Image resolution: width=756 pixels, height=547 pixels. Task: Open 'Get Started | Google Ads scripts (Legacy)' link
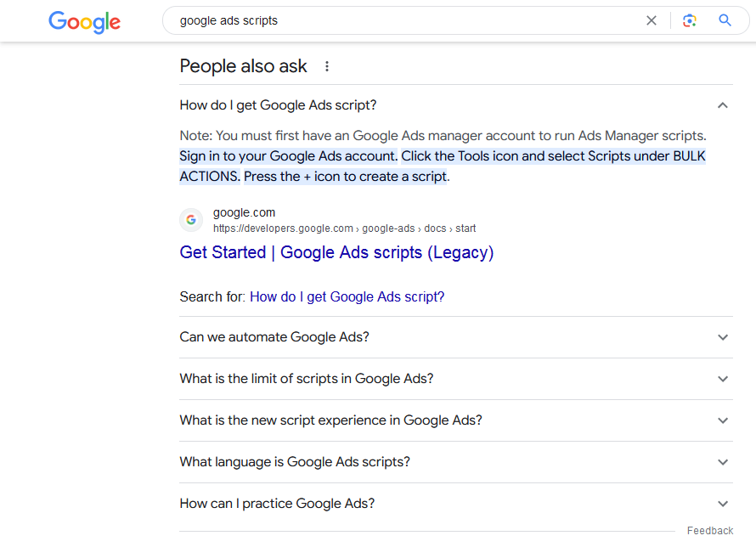pos(336,252)
